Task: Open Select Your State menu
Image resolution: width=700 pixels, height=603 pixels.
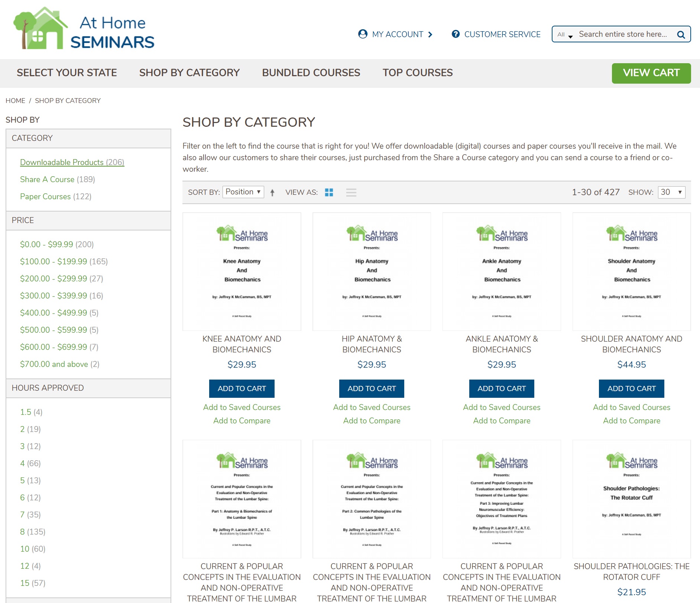Action: pos(67,72)
